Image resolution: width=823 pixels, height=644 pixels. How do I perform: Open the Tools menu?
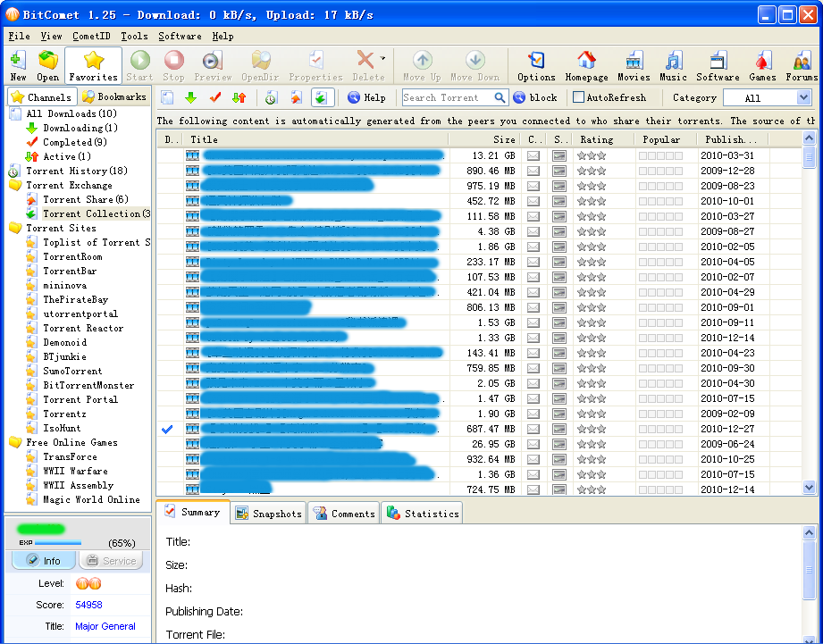pos(134,37)
